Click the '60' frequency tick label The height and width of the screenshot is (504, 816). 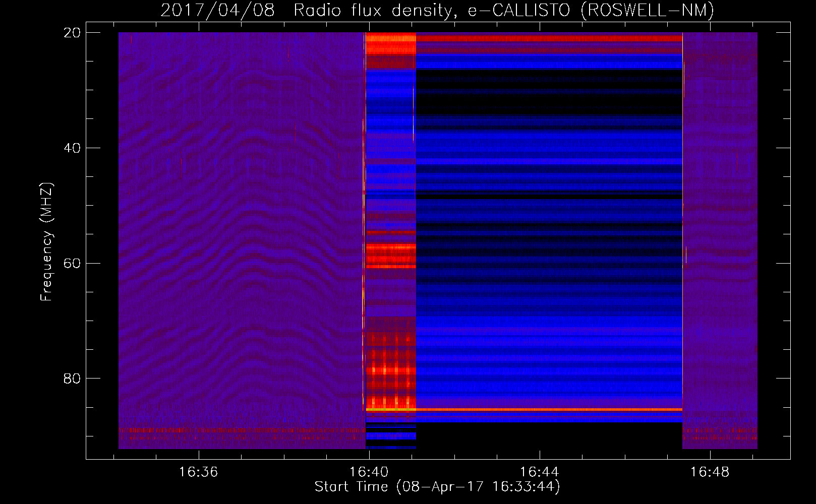(72, 264)
